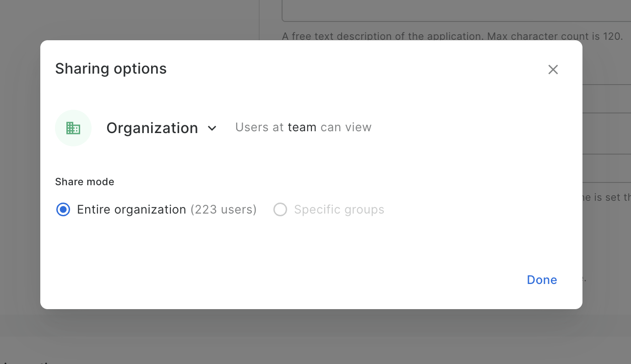This screenshot has height=364, width=631.
Task: Select the Specific groups radio button
Action: coord(280,209)
